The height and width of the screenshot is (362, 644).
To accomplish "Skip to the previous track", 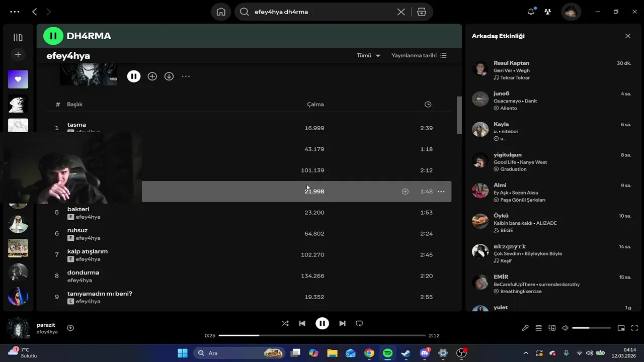I will point(302,323).
